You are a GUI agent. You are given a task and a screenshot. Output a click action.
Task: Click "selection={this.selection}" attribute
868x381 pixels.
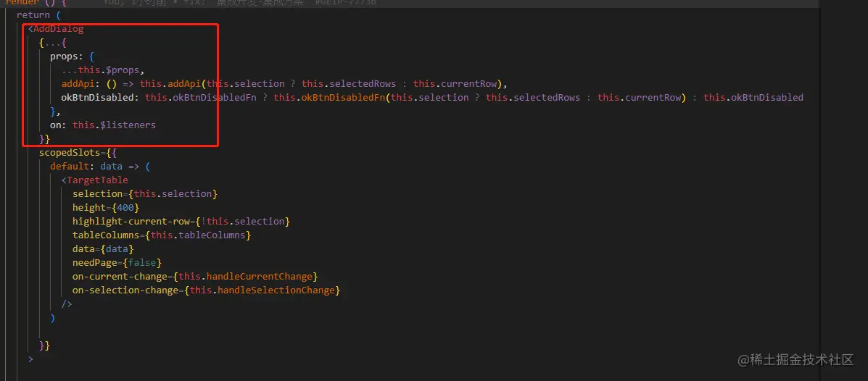click(x=145, y=194)
